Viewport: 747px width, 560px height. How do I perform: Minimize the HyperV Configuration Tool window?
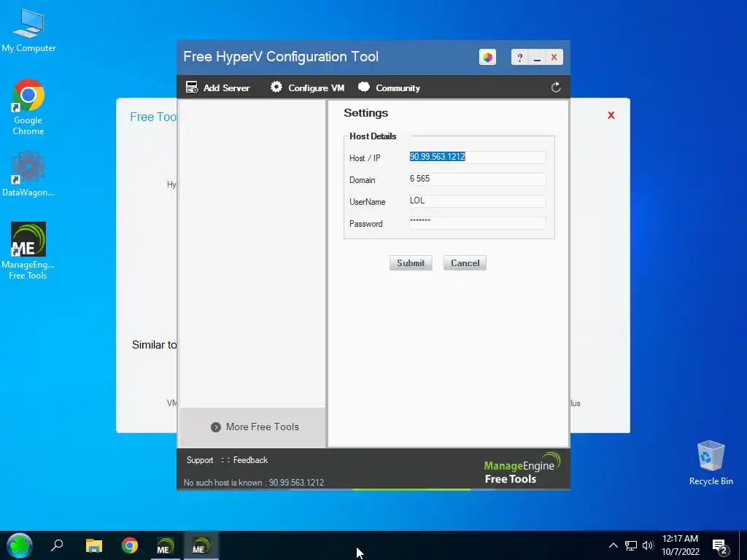(537, 58)
